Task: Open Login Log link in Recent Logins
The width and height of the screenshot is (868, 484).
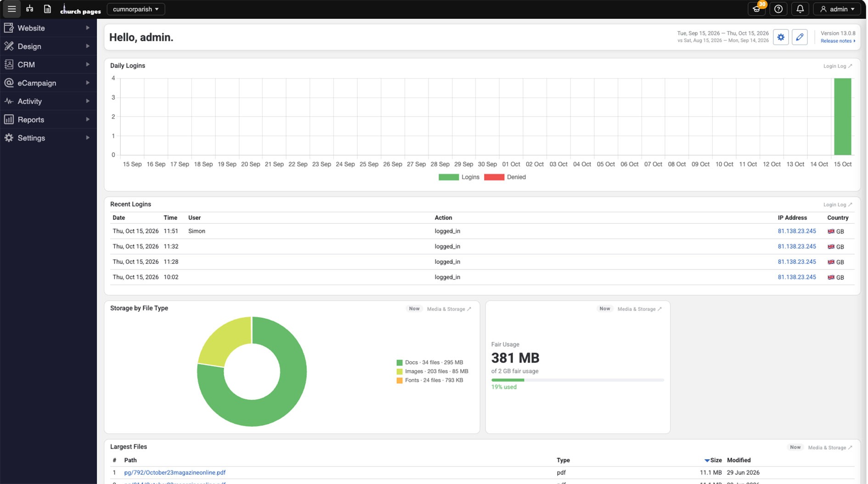Action: point(837,205)
